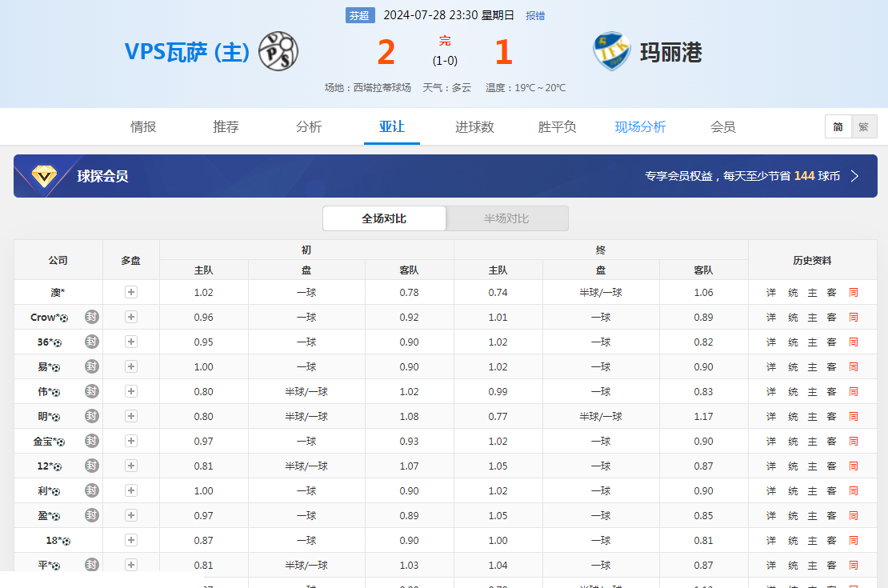Switch to 半场对比 view
This screenshot has width=888, height=588.
point(506,218)
